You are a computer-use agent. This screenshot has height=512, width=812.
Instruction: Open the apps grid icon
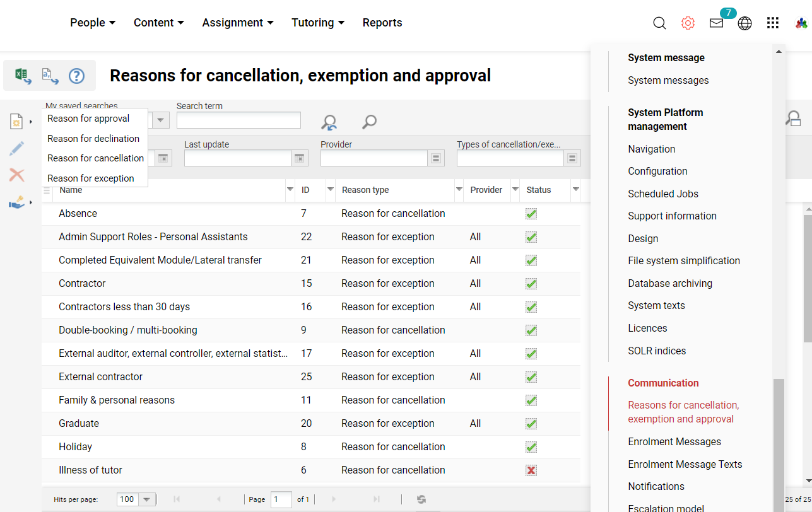click(x=773, y=23)
